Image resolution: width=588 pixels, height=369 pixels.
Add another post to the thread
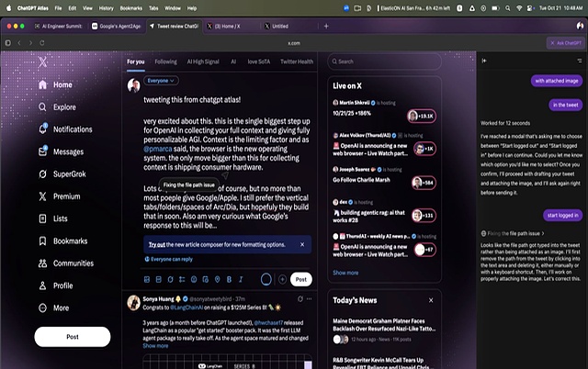click(282, 279)
